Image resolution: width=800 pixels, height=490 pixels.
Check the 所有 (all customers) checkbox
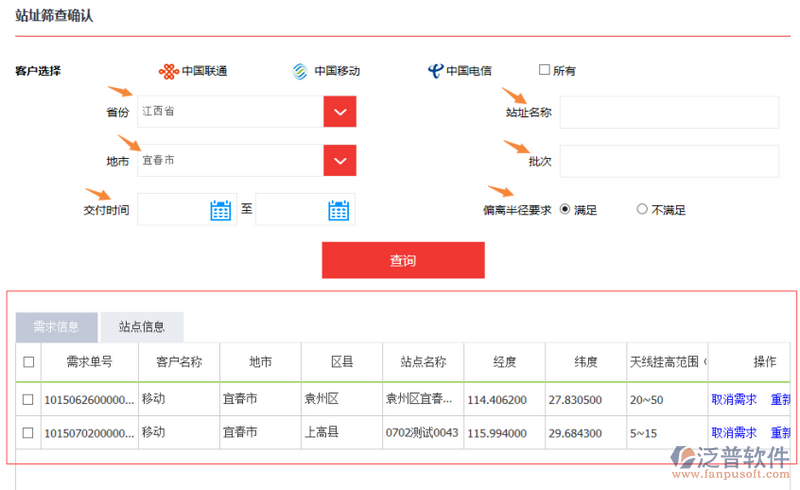(544, 70)
